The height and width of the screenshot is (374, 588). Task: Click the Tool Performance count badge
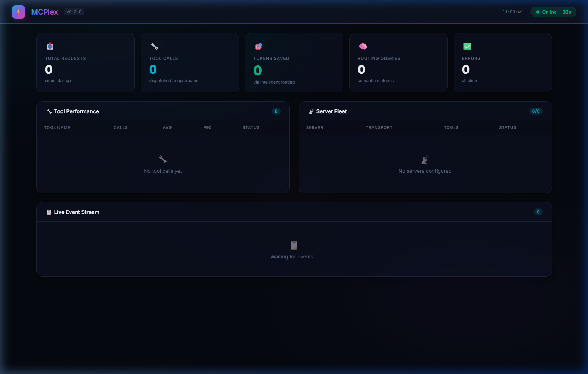tap(276, 111)
